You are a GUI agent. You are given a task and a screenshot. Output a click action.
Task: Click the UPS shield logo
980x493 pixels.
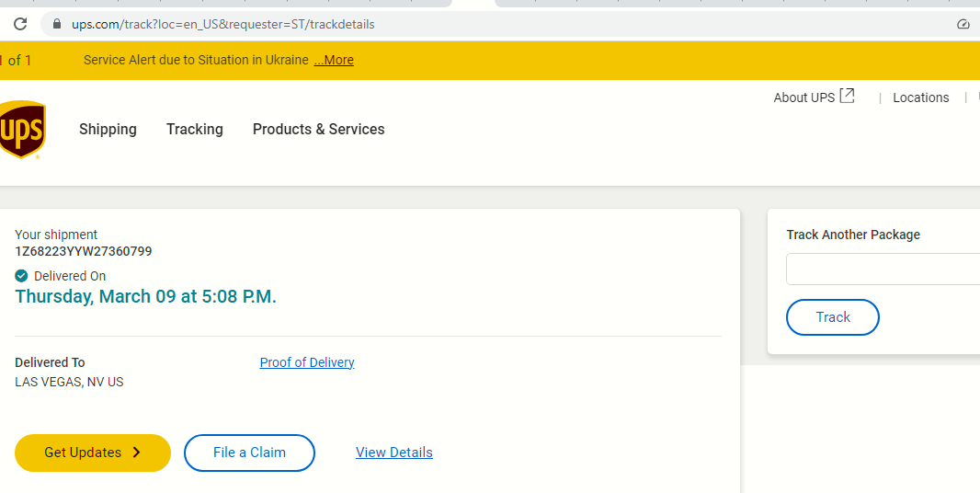(x=22, y=130)
